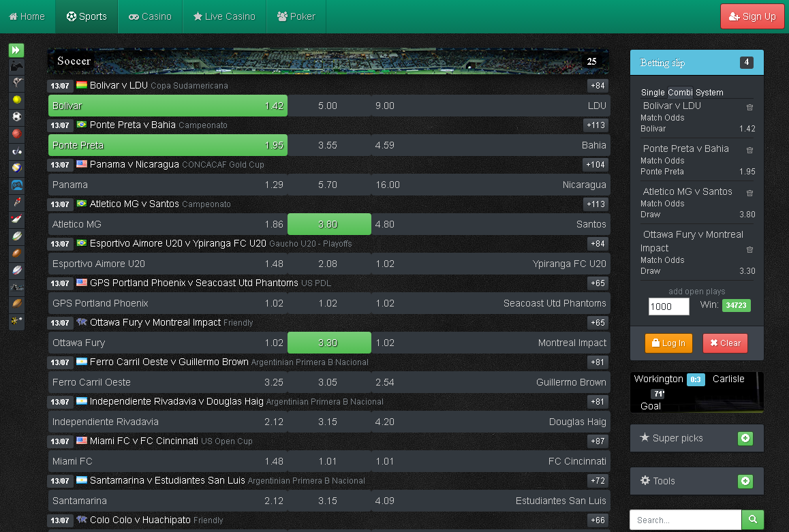This screenshot has height=532, width=789.
Task: Expand the Tools panel
Action: tap(745, 481)
